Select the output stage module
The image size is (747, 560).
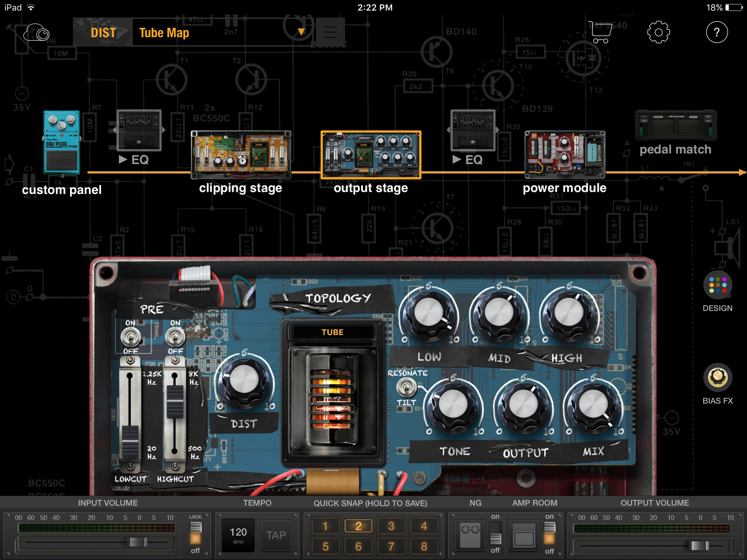click(x=371, y=155)
